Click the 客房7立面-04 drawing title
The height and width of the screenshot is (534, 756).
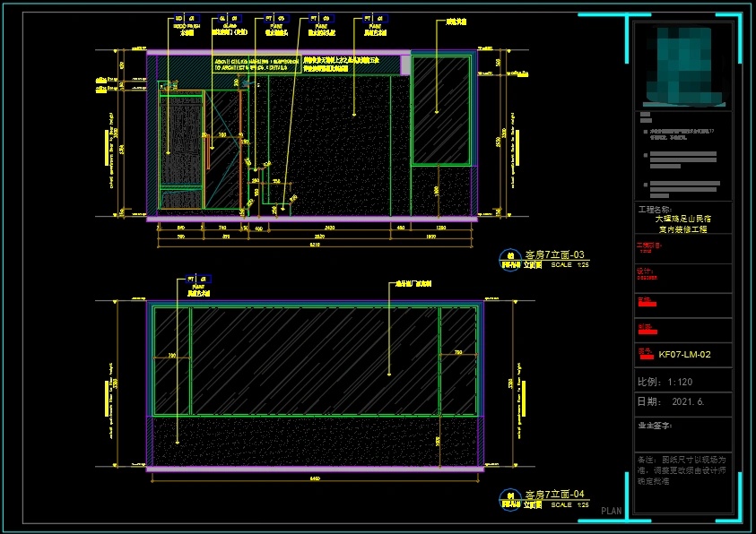click(554, 495)
